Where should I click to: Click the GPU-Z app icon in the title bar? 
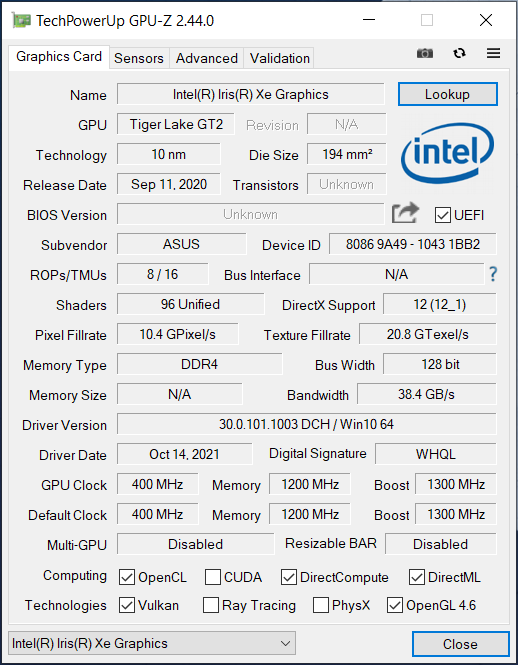click(20, 20)
